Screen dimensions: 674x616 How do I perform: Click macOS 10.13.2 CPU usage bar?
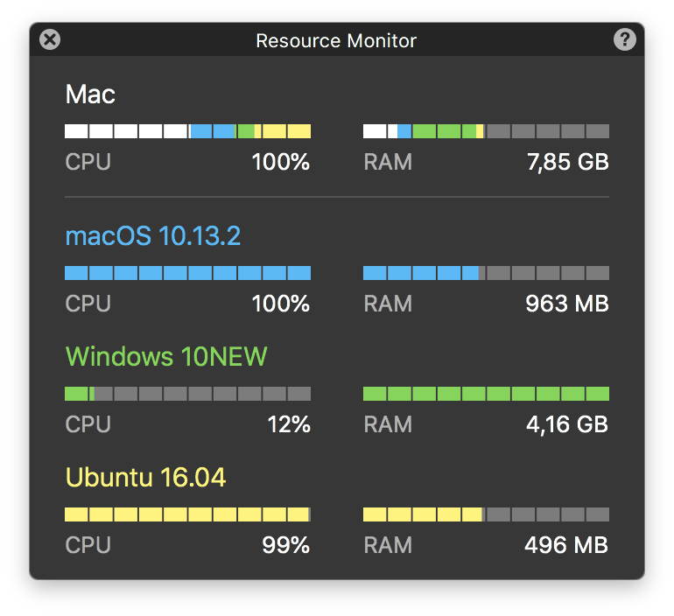188,273
